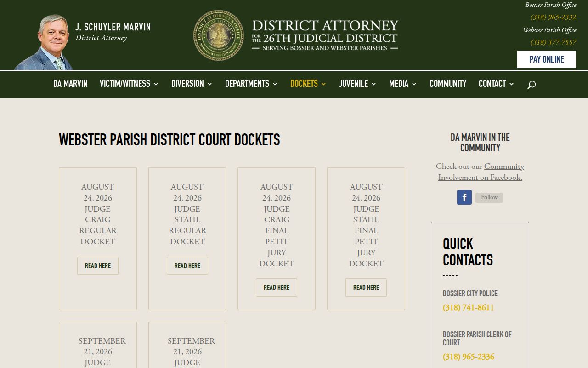Read Judge Craig Regular Docket for August 24
This screenshot has height=368, width=588.
tap(98, 266)
